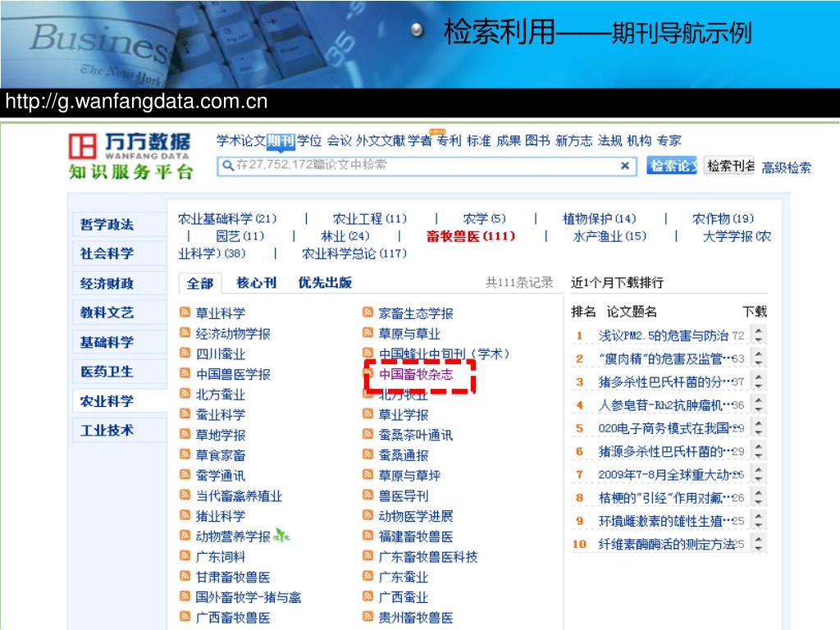This screenshot has width=840, height=630.
Task: Click the RSS icon beside 经济动物学报
Action: click(185, 332)
